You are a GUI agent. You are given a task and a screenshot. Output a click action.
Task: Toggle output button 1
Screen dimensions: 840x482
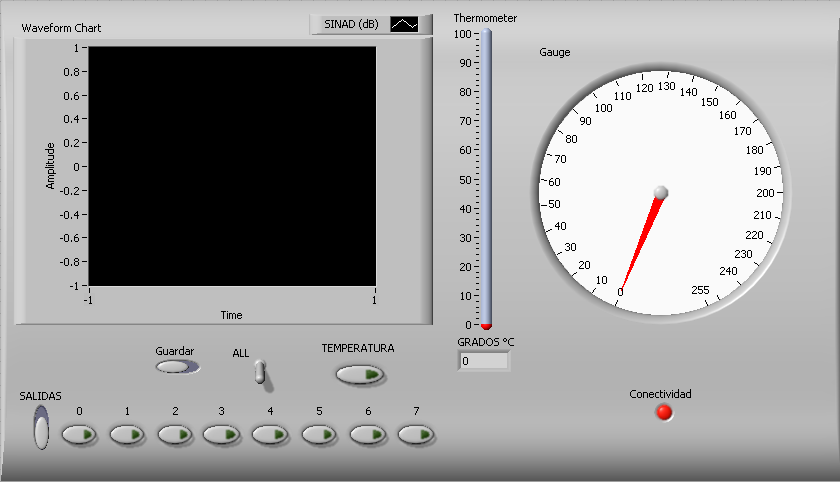[x=128, y=435]
